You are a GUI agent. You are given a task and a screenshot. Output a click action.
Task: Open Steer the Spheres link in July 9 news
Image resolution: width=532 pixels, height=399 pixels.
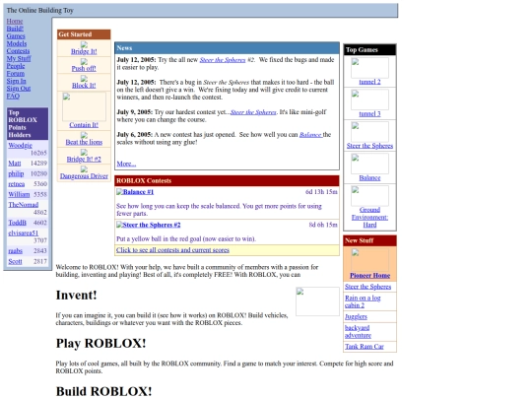pyautogui.click(x=253, y=112)
